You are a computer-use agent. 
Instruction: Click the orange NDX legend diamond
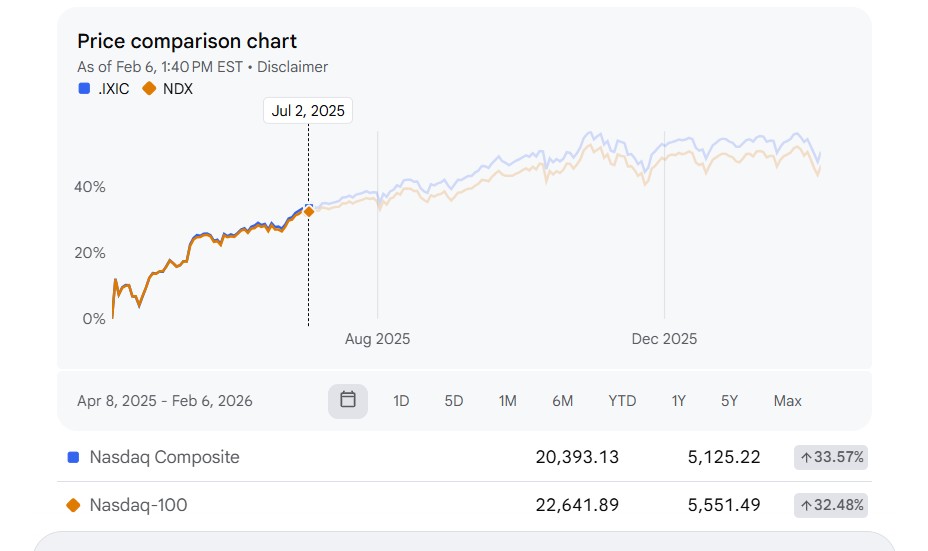click(x=149, y=88)
